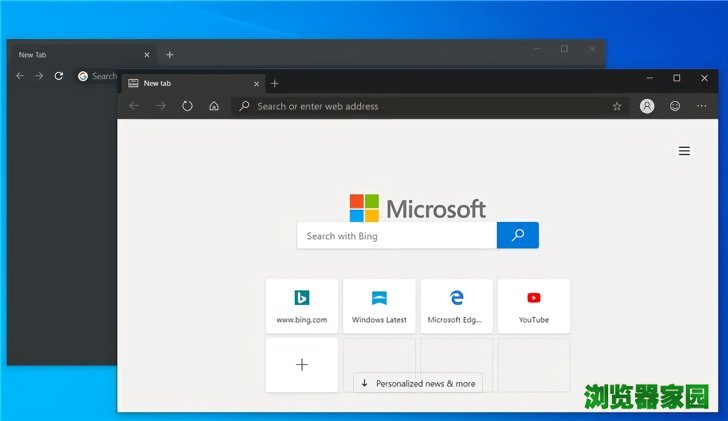The image size is (728, 421).
Task: Add a new quick link tile
Action: (x=301, y=365)
